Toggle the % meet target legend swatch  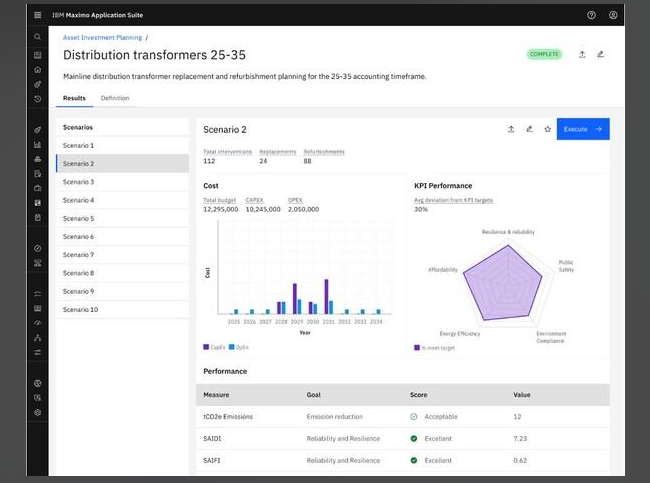pyautogui.click(x=417, y=347)
